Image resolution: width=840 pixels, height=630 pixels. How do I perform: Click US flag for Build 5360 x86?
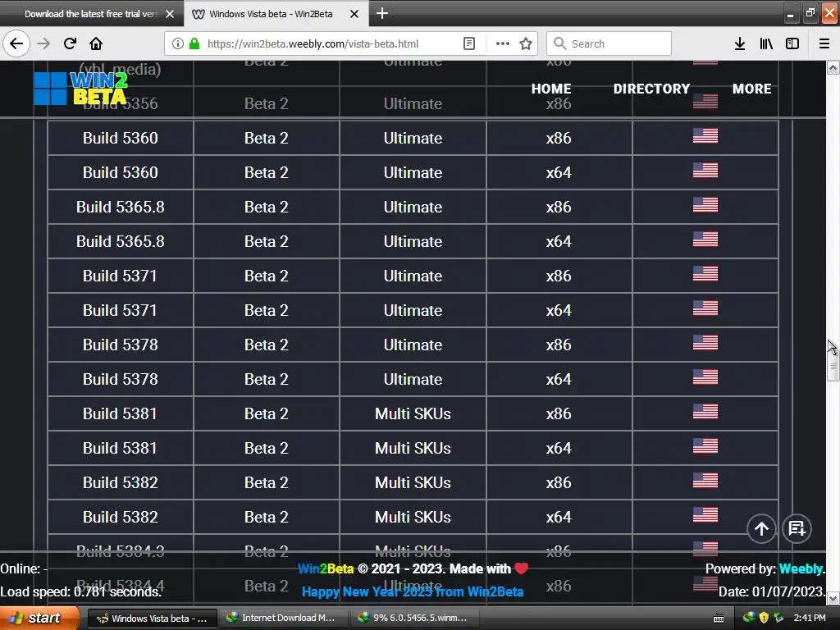tap(705, 136)
